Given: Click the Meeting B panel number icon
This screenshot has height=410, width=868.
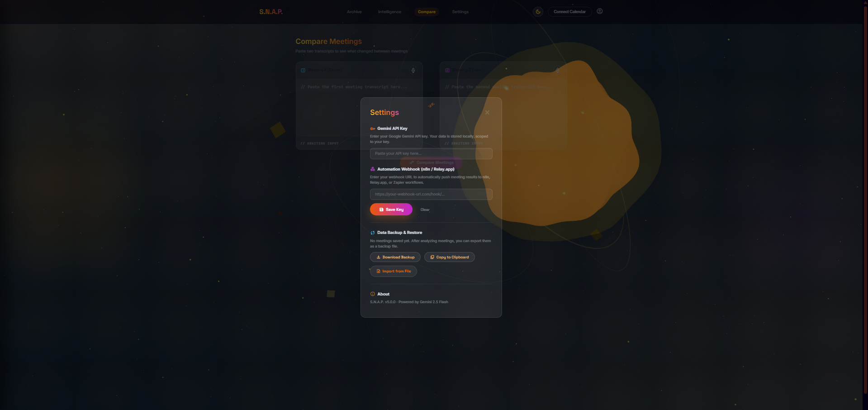Looking at the screenshot, I should pos(447,70).
